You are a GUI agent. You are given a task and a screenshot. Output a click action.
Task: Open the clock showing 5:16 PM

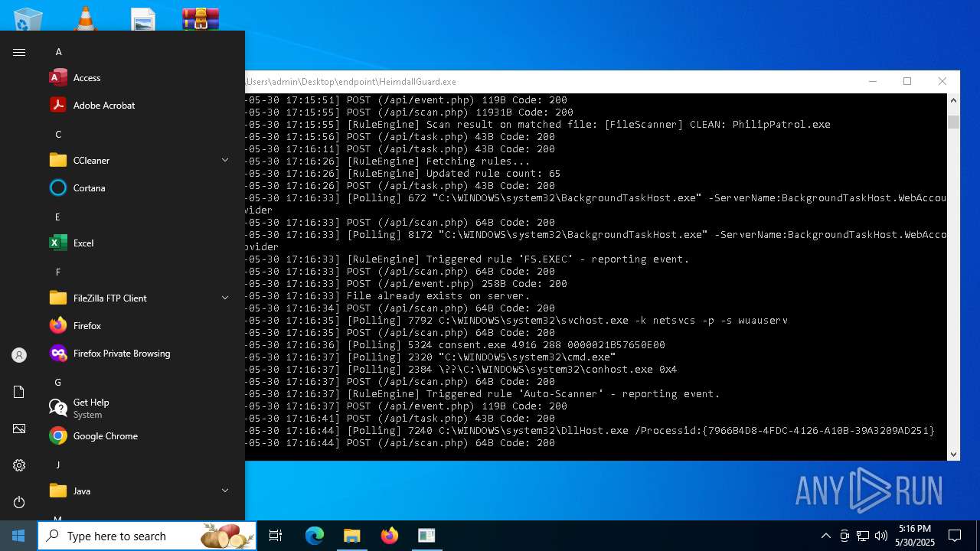(916, 536)
